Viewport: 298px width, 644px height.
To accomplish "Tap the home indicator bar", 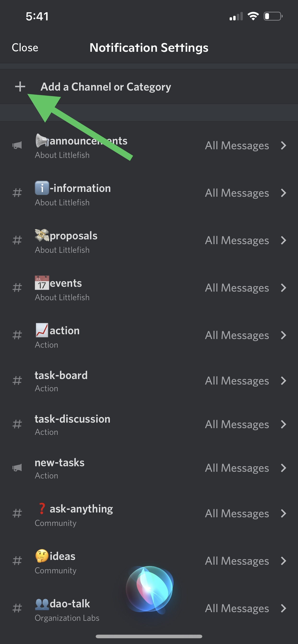I will [x=149, y=636].
